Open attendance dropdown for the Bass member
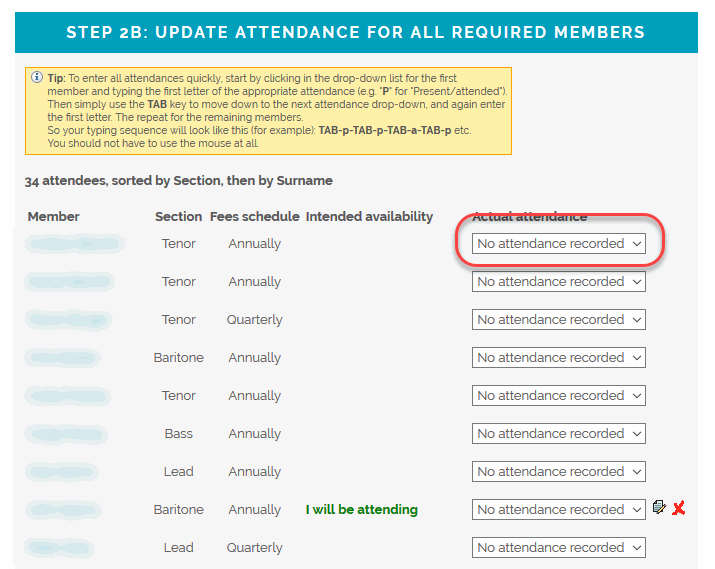The image size is (715, 569). click(559, 434)
